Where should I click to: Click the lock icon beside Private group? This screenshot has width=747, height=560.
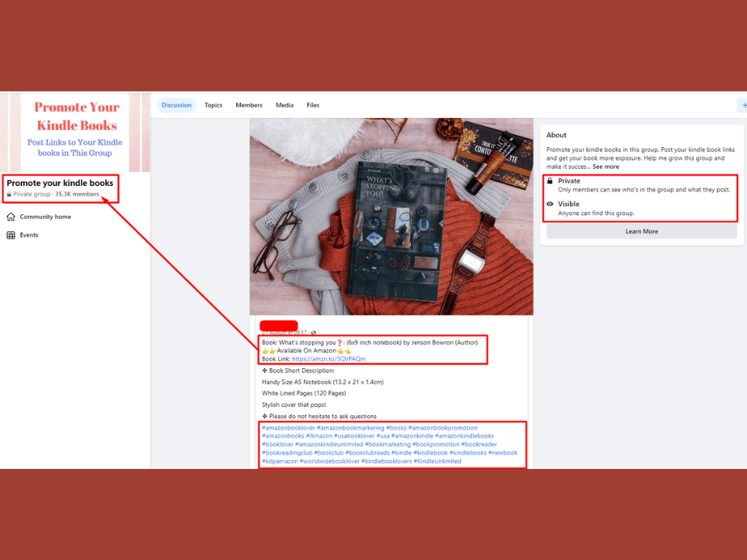pos(9,194)
